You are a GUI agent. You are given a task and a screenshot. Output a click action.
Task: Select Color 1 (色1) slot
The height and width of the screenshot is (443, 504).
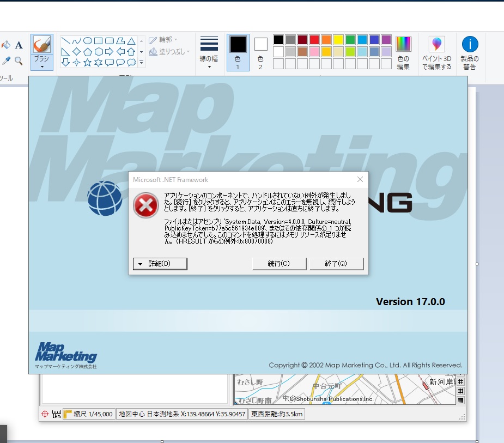238,52
